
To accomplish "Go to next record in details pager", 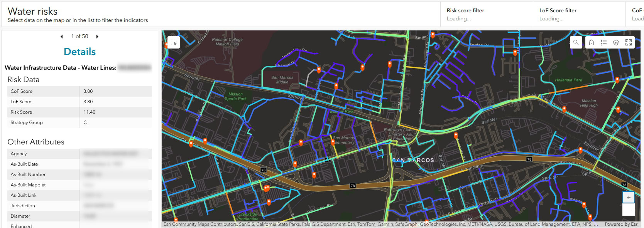I will point(97,37).
